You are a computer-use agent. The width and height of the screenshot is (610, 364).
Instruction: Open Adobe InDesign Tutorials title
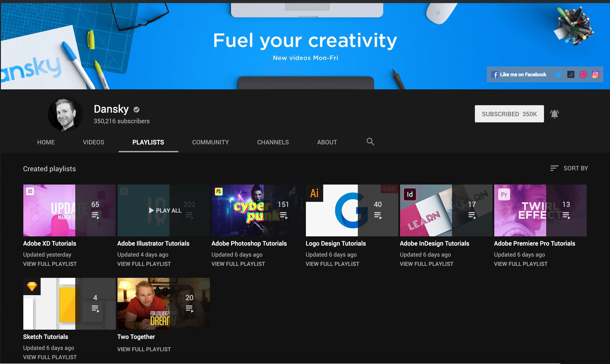[x=434, y=243]
